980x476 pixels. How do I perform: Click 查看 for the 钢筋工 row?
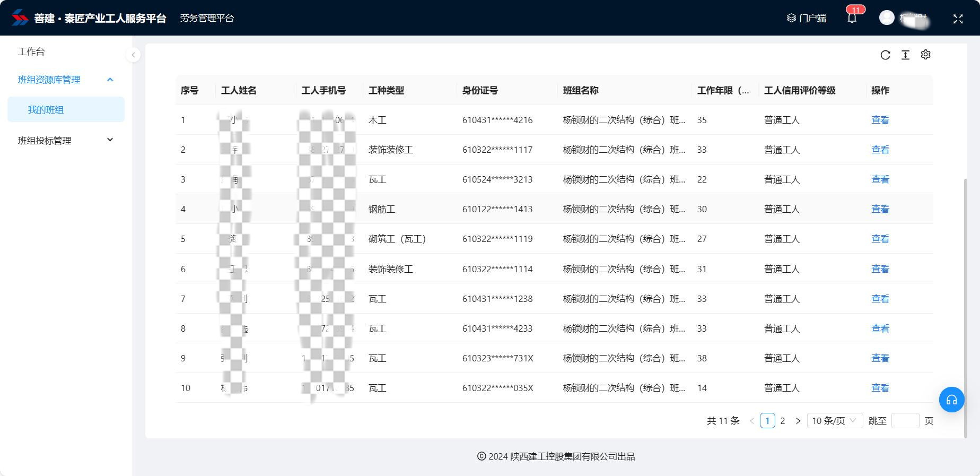coord(880,209)
